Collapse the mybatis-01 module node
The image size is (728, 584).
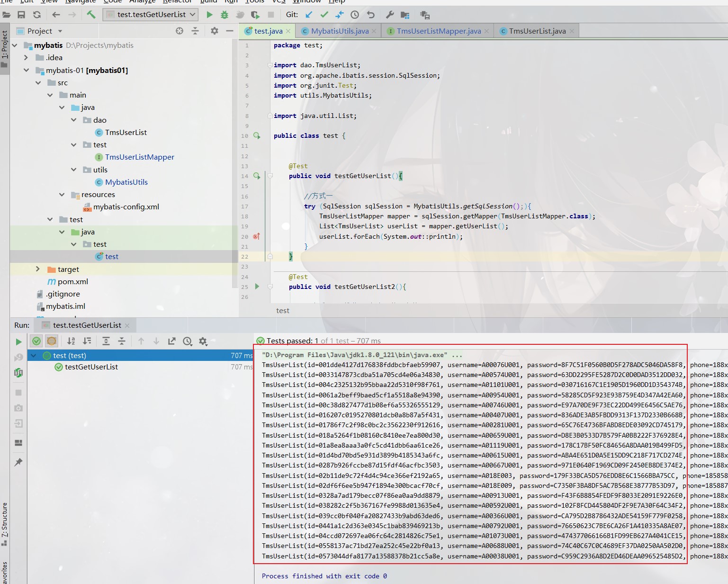click(x=26, y=70)
